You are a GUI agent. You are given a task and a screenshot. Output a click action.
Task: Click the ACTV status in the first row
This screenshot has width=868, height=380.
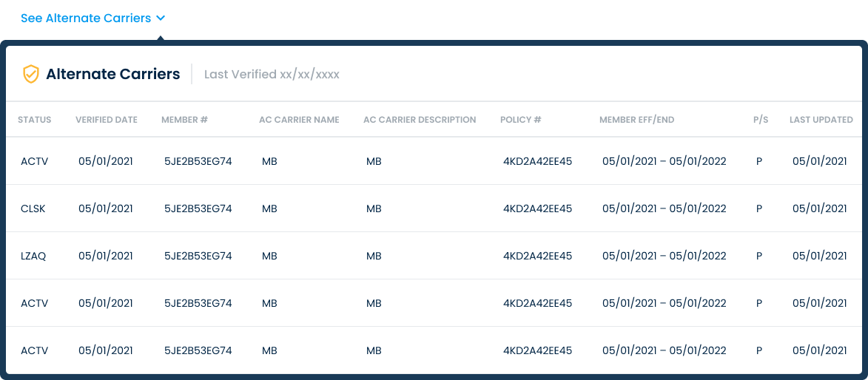tap(34, 161)
